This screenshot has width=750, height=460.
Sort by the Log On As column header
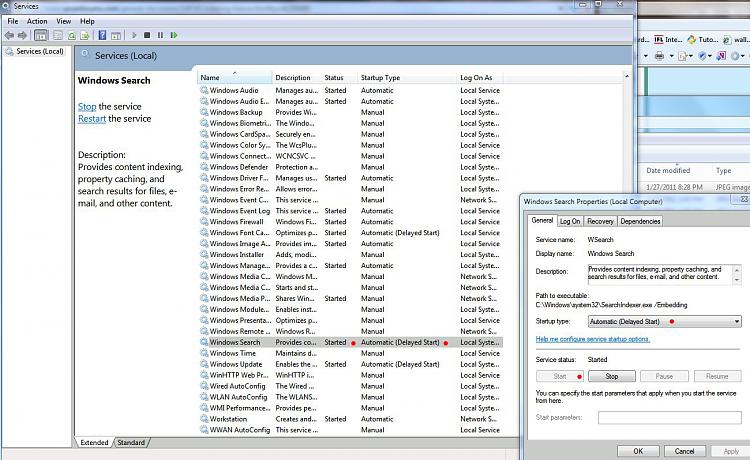(x=480, y=77)
